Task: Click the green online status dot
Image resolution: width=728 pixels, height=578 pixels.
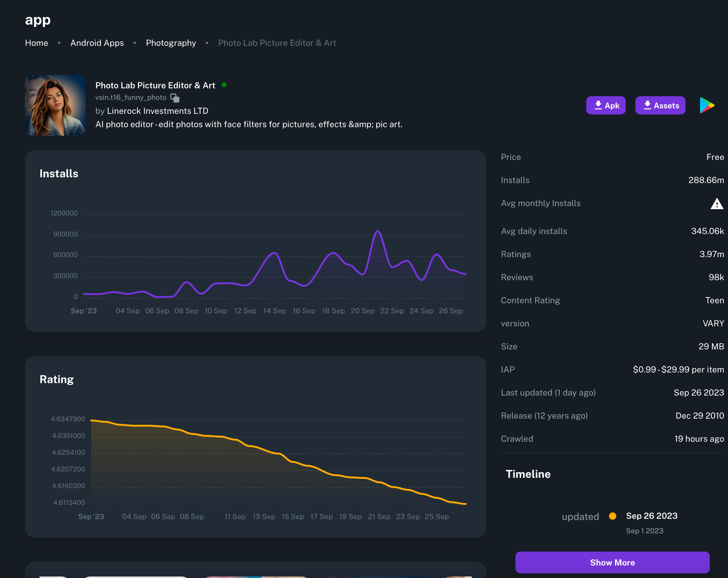Action: point(224,85)
